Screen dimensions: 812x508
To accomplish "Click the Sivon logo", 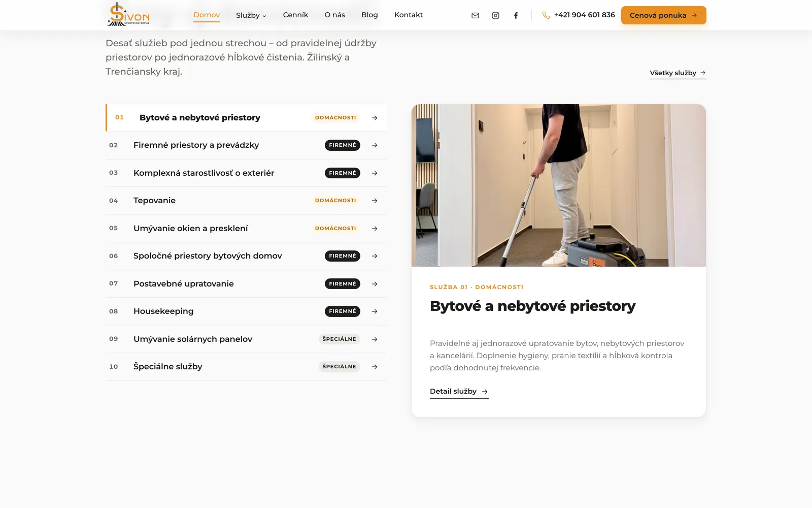I will [x=129, y=14].
